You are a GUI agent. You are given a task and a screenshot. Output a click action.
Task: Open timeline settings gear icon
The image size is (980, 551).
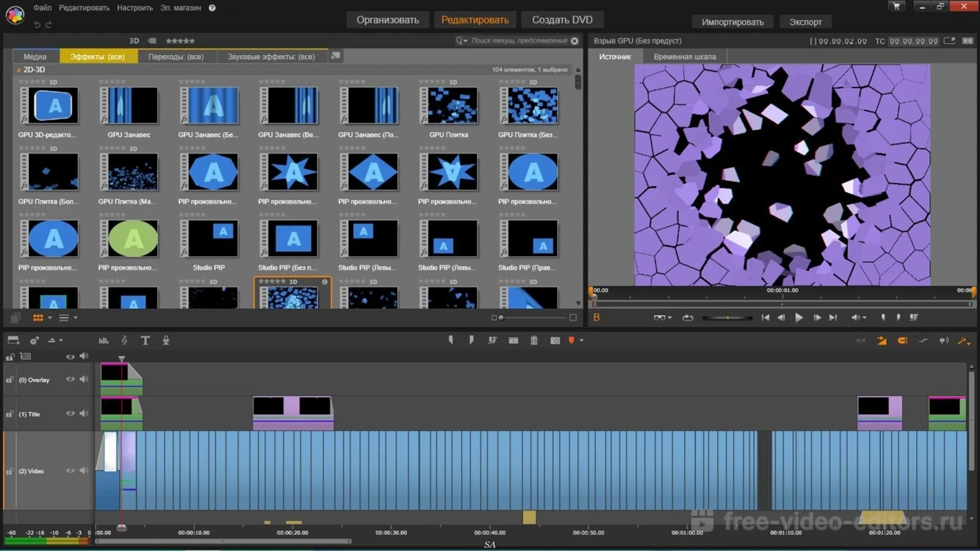tap(34, 341)
